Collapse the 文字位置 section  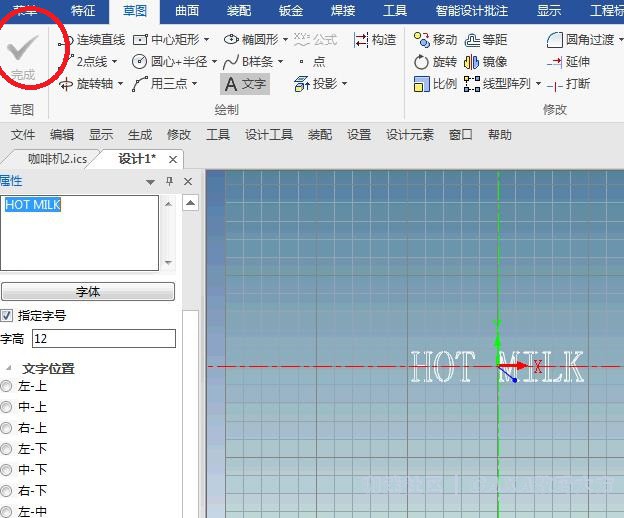pyautogui.click(x=9, y=368)
